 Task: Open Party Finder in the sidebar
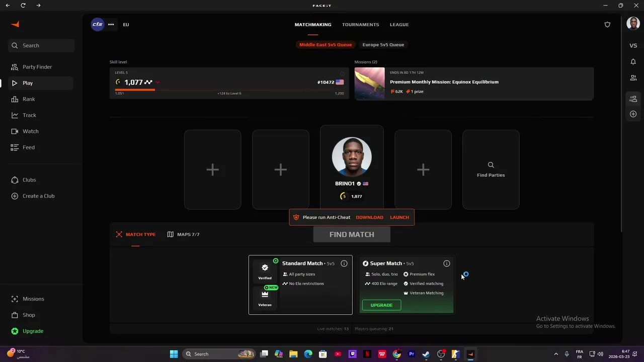tap(41, 67)
